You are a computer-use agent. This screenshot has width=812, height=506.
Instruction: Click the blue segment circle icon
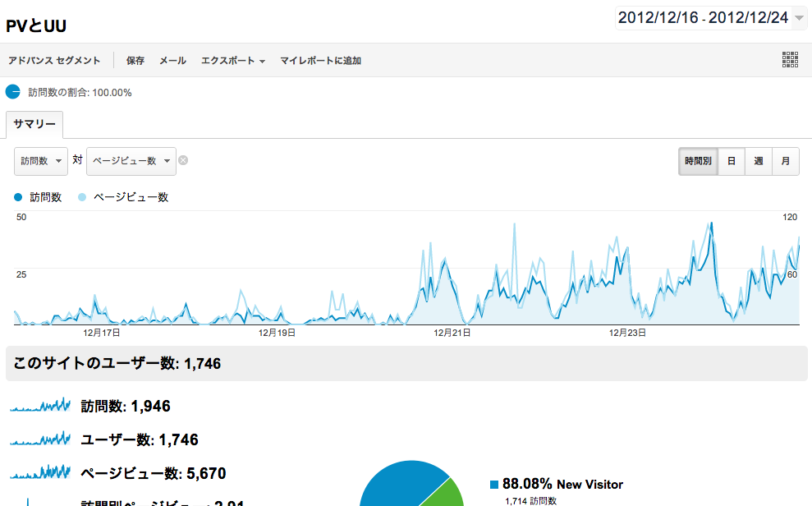click(x=13, y=92)
